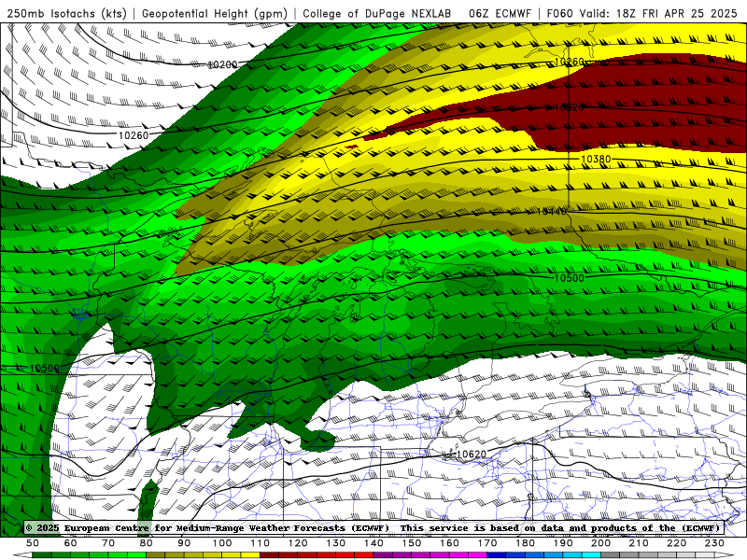The width and height of the screenshot is (747, 560).
Task: Click the '06Z ECMWF' model run label
Action: coord(500,13)
